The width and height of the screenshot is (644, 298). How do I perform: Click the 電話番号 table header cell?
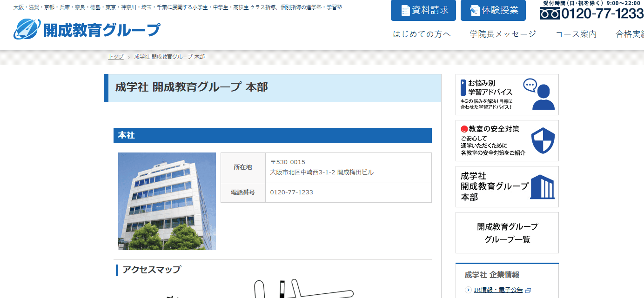pos(243,192)
